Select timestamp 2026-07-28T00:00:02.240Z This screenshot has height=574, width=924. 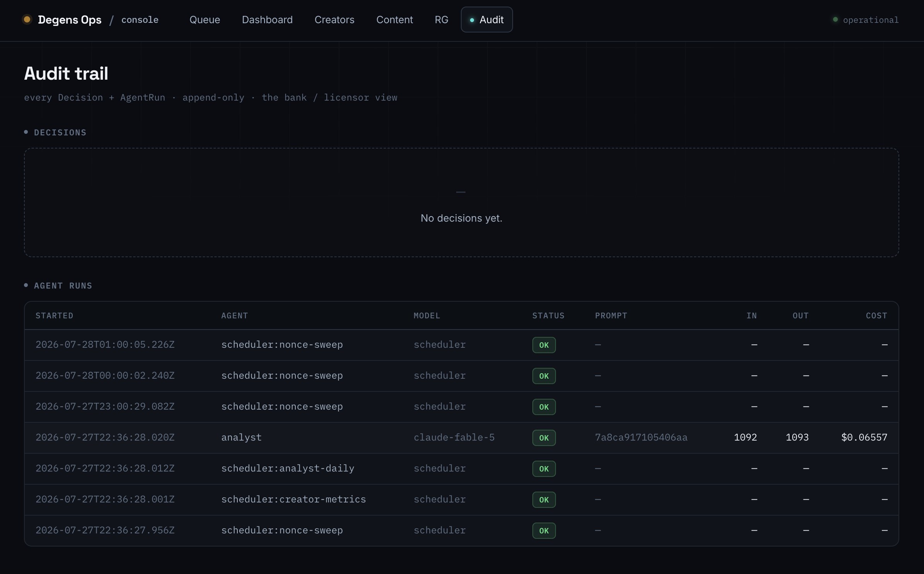coord(105,376)
